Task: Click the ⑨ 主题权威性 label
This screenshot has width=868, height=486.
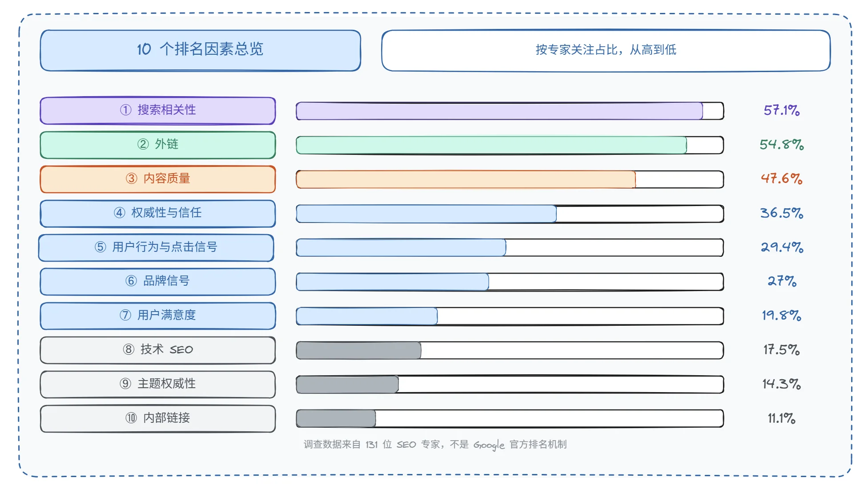Action: point(158,384)
